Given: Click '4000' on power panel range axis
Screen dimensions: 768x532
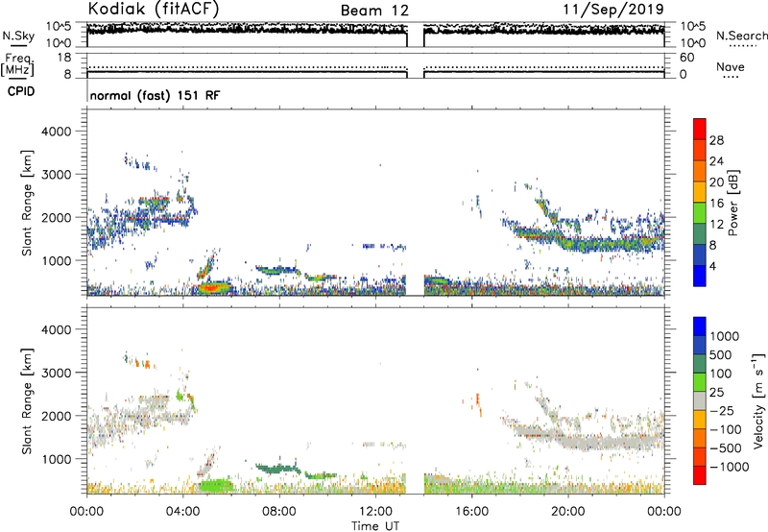Looking at the screenshot, I should (x=57, y=132).
